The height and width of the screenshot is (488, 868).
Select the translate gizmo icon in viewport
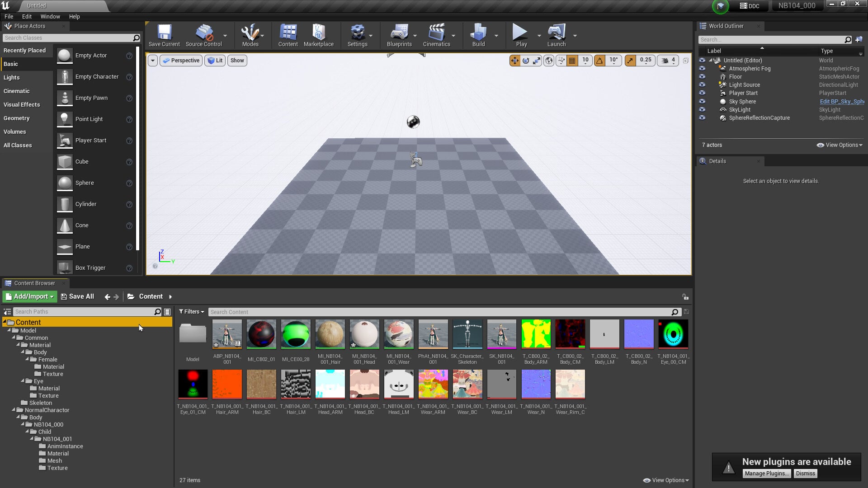point(514,61)
